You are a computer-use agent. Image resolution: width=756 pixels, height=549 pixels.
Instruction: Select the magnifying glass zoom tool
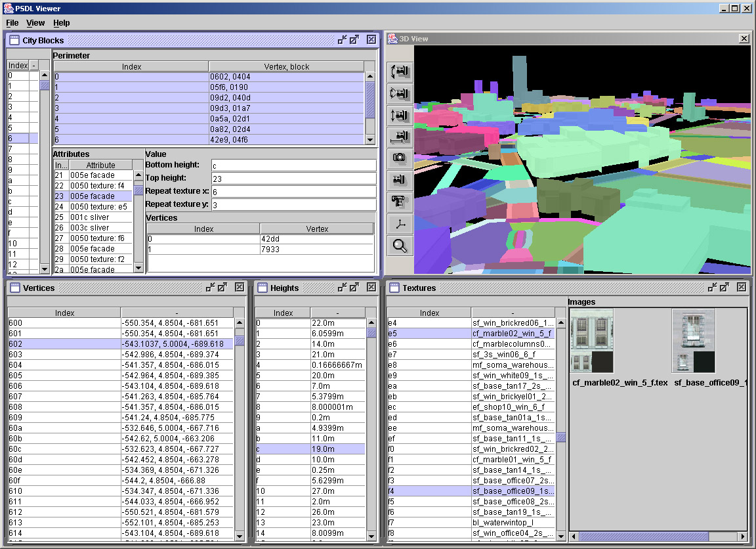pyautogui.click(x=400, y=246)
